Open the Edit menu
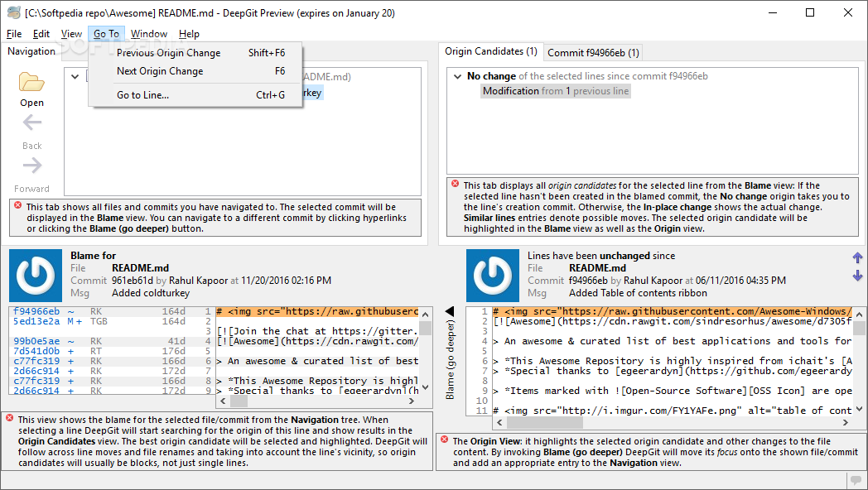 (x=41, y=34)
